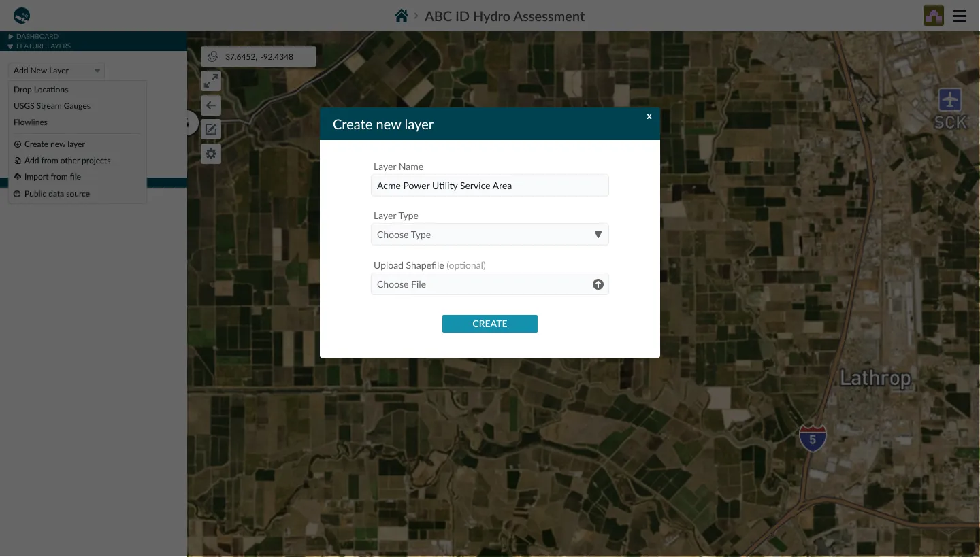Select the edit pencil map tool

211,130
